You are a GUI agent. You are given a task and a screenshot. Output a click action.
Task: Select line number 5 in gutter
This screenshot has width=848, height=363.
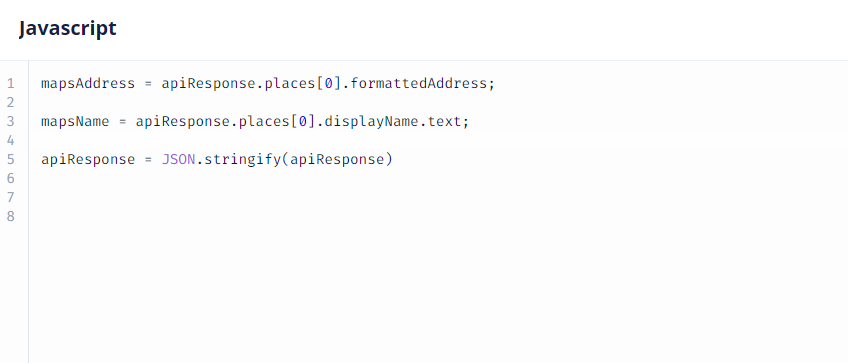[11, 160]
